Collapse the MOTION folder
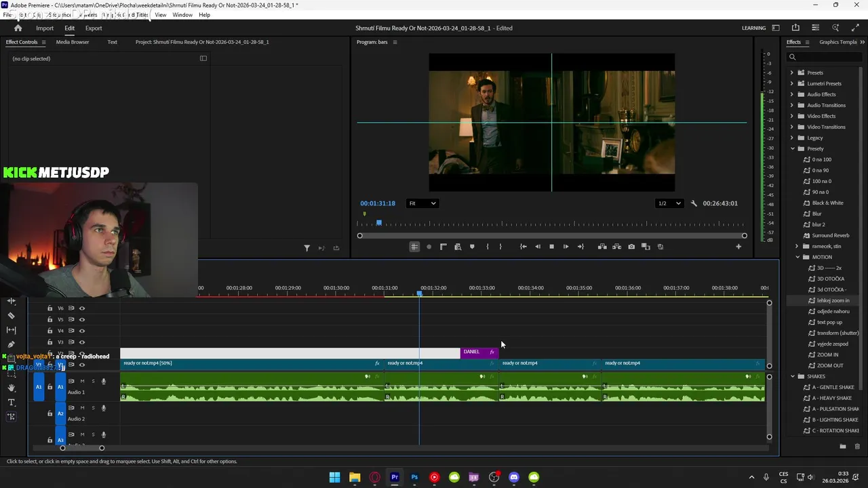The image size is (868, 488). [797, 257]
